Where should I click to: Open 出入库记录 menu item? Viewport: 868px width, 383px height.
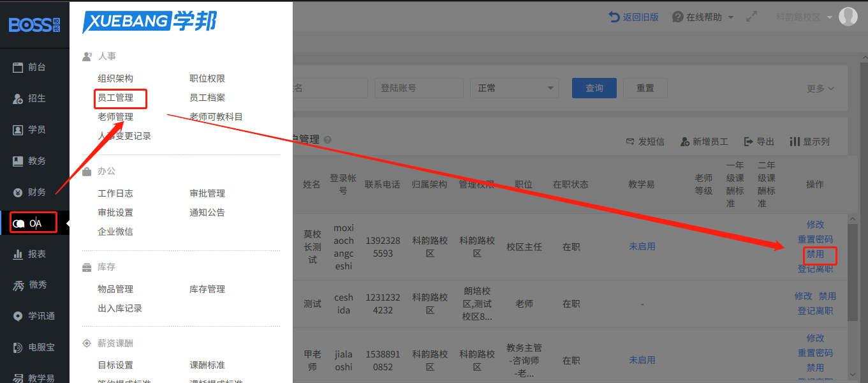(120, 308)
